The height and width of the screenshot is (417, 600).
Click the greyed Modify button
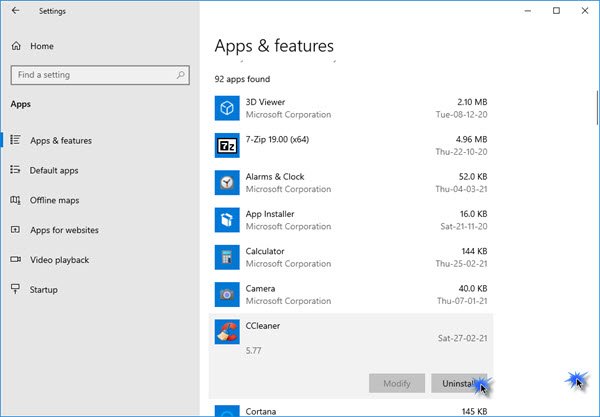point(396,383)
